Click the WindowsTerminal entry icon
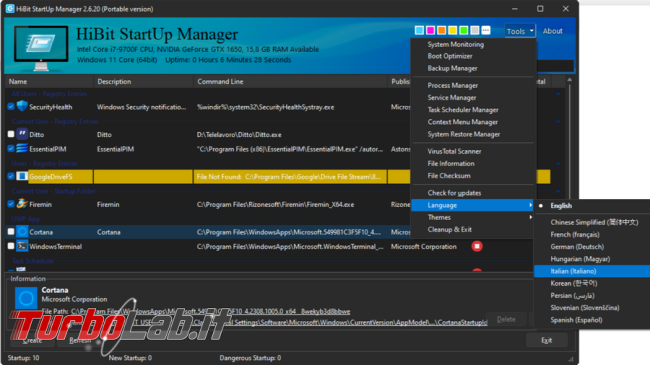The width and height of the screenshot is (650, 365). point(22,246)
